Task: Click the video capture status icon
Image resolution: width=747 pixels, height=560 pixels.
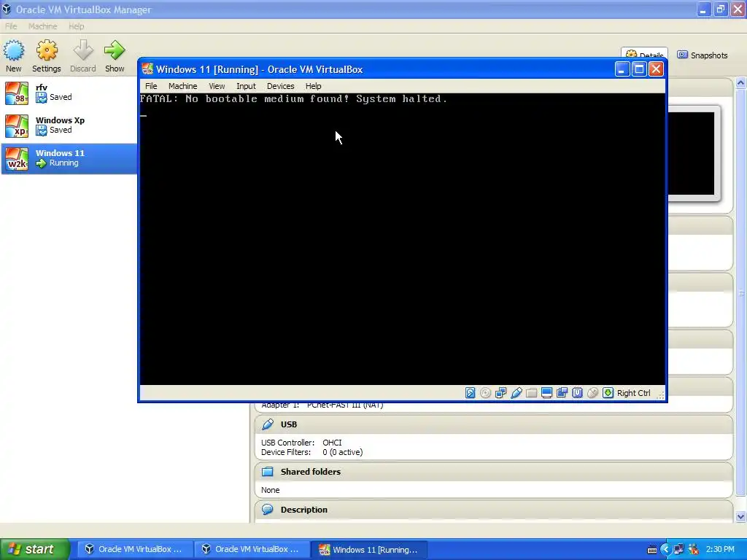Action: point(562,393)
